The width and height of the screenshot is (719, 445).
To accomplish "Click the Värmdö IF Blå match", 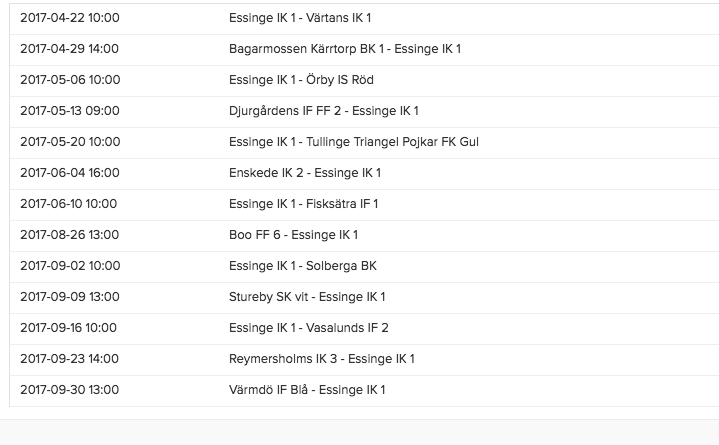I will click(306, 390).
